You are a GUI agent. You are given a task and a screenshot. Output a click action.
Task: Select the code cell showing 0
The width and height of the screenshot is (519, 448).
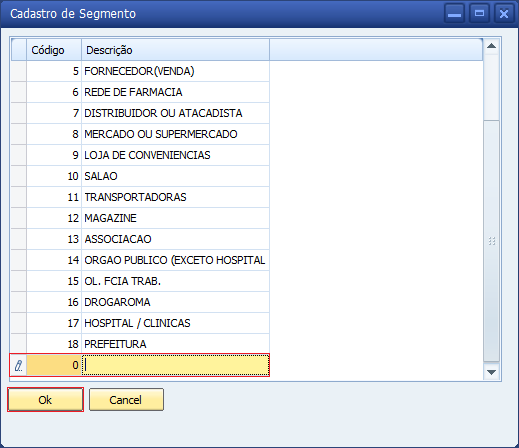click(x=54, y=365)
